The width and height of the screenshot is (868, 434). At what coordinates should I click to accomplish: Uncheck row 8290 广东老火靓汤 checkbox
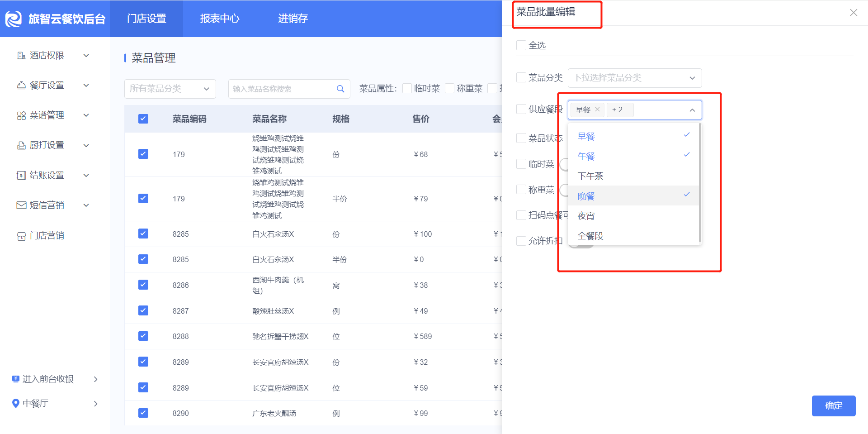pyautogui.click(x=143, y=413)
